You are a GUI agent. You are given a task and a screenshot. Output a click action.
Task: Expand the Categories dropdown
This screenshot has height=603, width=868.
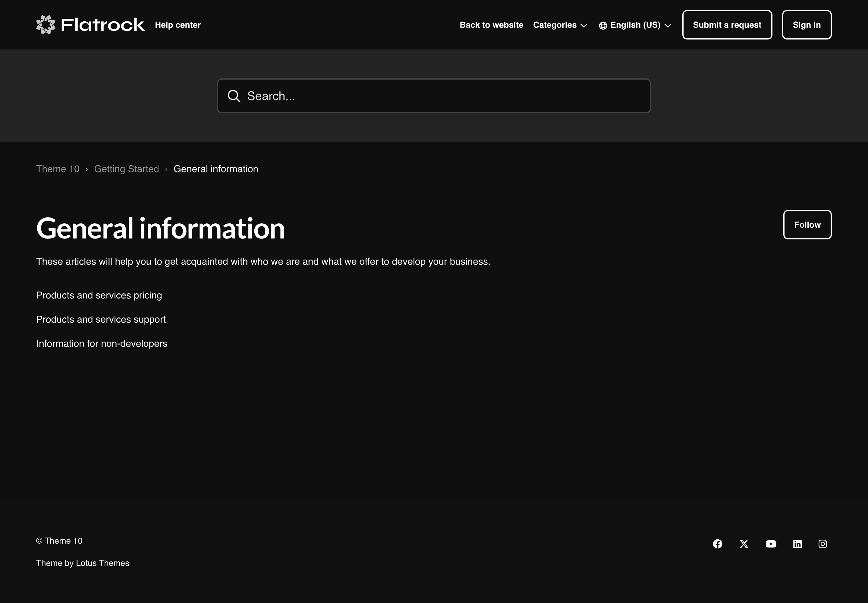(x=560, y=25)
